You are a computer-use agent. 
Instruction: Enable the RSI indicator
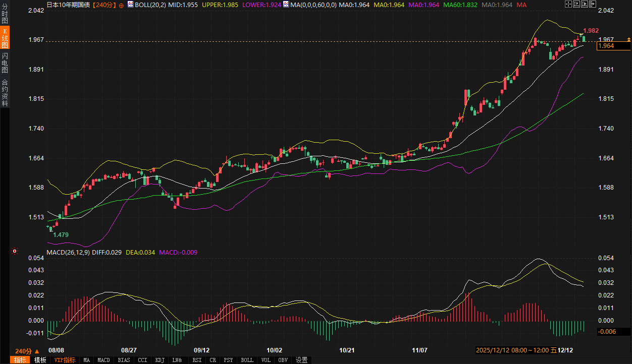tap(197, 360)
